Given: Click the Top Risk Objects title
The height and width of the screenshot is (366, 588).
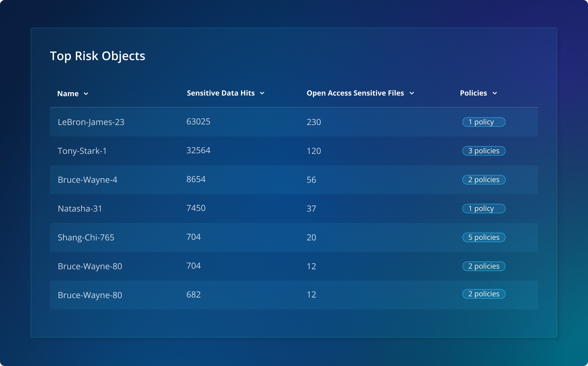Looking at the screenshot, I should point(98,56).
